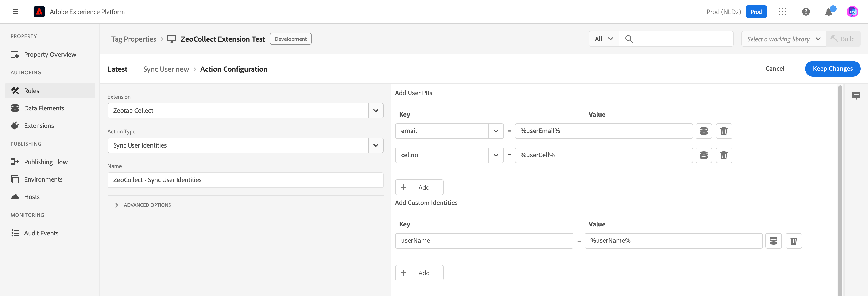Go to Data Elements in sidebar
Screen dimensions: 868x296
44,108
